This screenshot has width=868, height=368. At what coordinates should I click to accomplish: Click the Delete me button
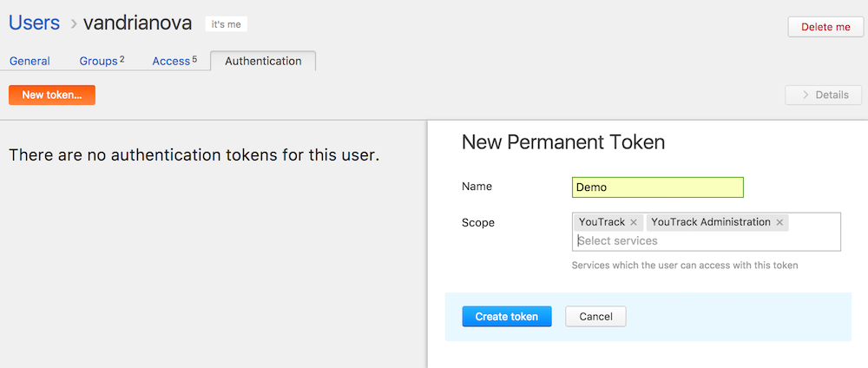(825, 27)
